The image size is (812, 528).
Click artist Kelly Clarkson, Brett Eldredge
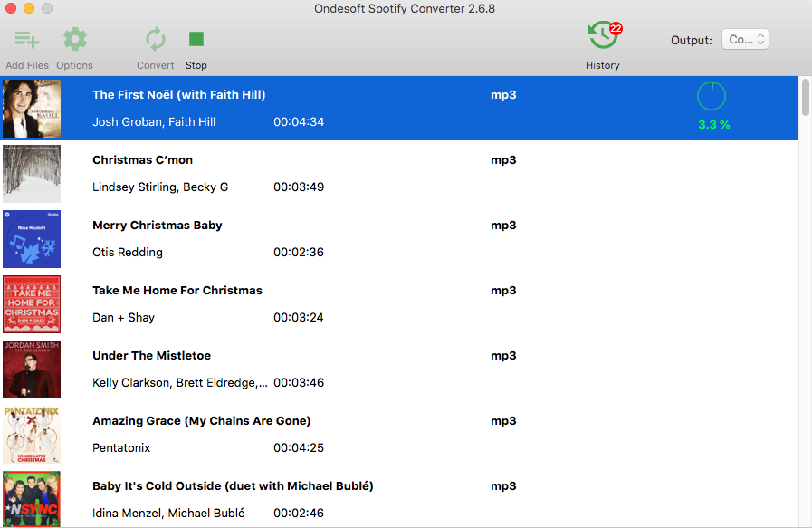(180, 383)
